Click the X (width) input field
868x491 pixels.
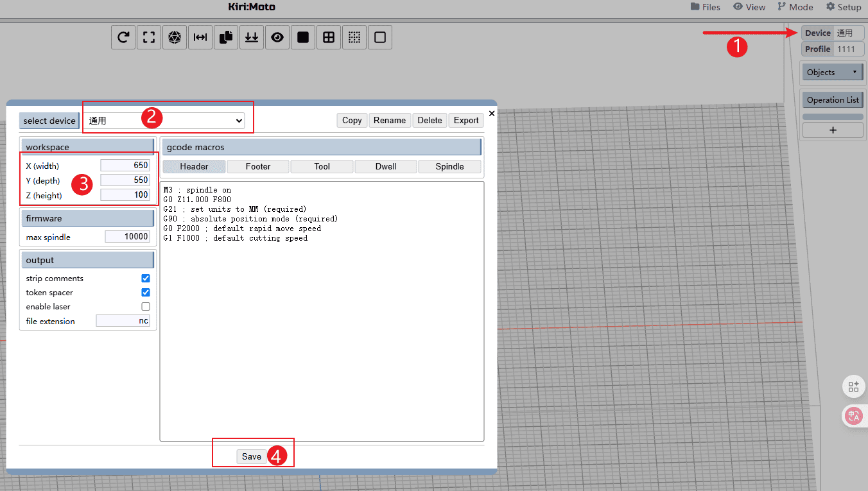(x=125, y=166)
